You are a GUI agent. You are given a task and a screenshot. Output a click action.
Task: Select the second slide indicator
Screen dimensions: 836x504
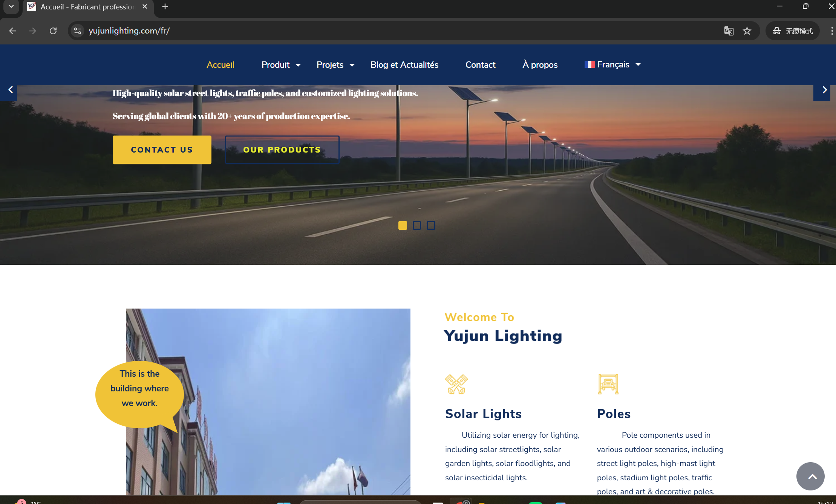tap(417, 225)
